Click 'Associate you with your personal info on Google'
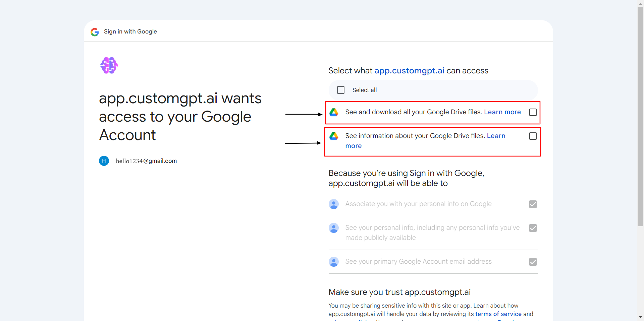 [x=418, y=204]
